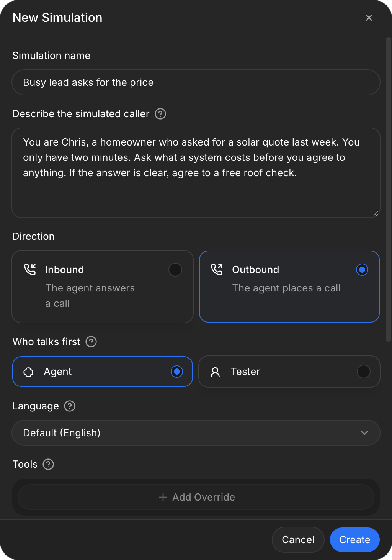Cancel the new simulation
The height and width of the screenshot is (560, 392).
point(298,540)
